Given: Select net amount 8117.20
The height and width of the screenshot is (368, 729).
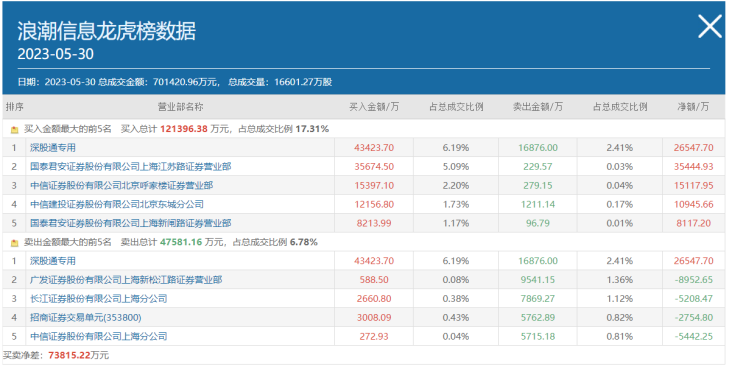Looking at the screenshot, I should 694,223.
